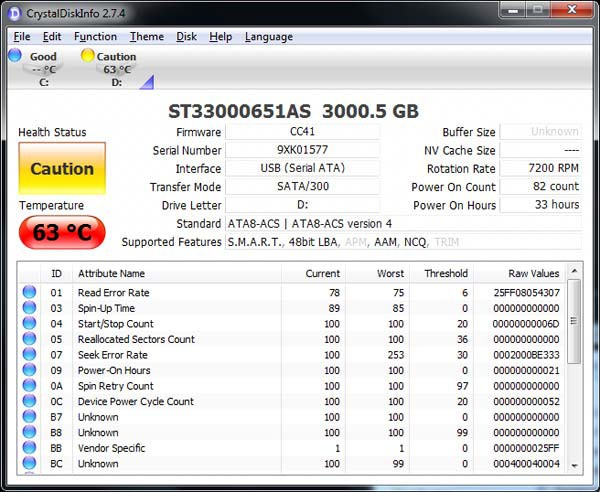Click the status orb for row BC
Image resolution: width=600 pixels, height=492 pixels.
click(29, 463)
